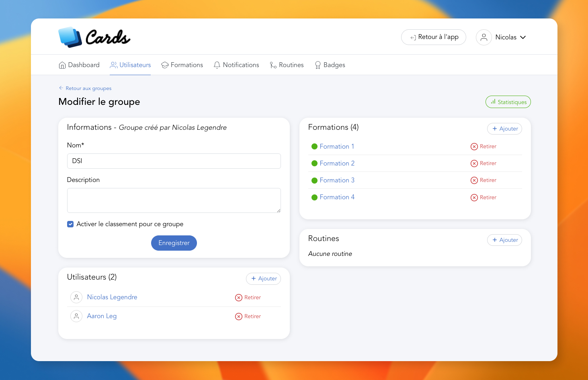The width and height of the screenshot is (588, 380).
Task: Open the Formation 2 link
Action: pyautogui.click(x=337, y=163)
